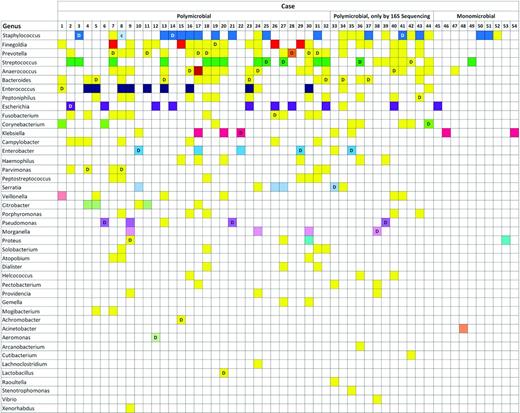Click the "Genus" column header
Viewport: 520px width, 413px height.
[12, 26]
